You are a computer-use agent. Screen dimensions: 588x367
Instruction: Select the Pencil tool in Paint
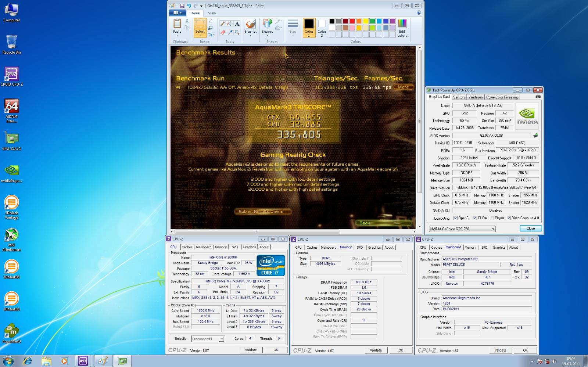222,24
